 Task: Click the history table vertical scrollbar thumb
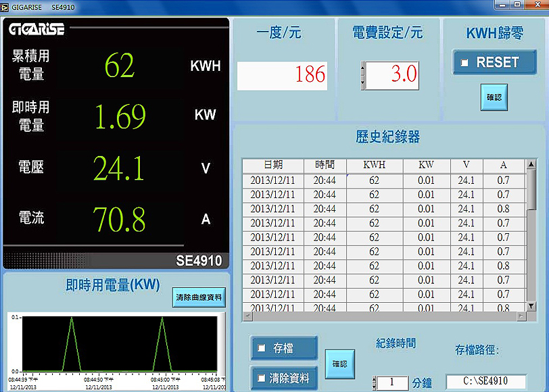pyautogui.click(x=531, y=189)
